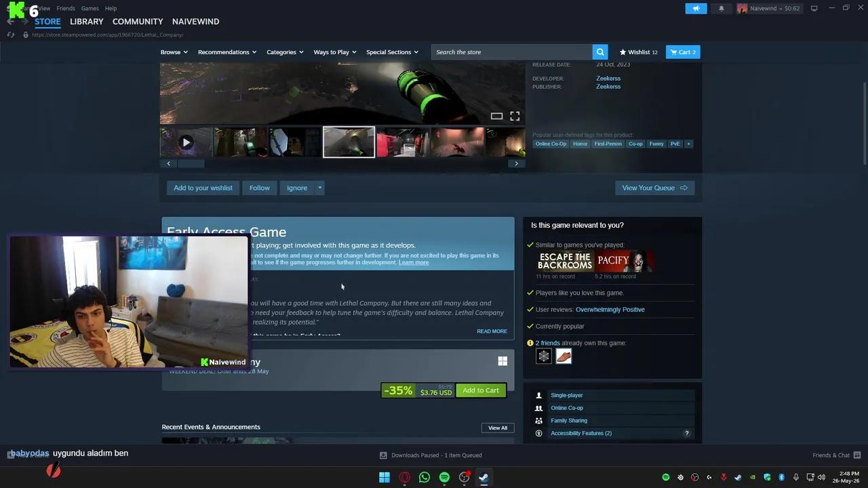This screenshot has width=868, height=488.
Task: Open the second friend avatar owning the game
Action: tap(564, 357)
